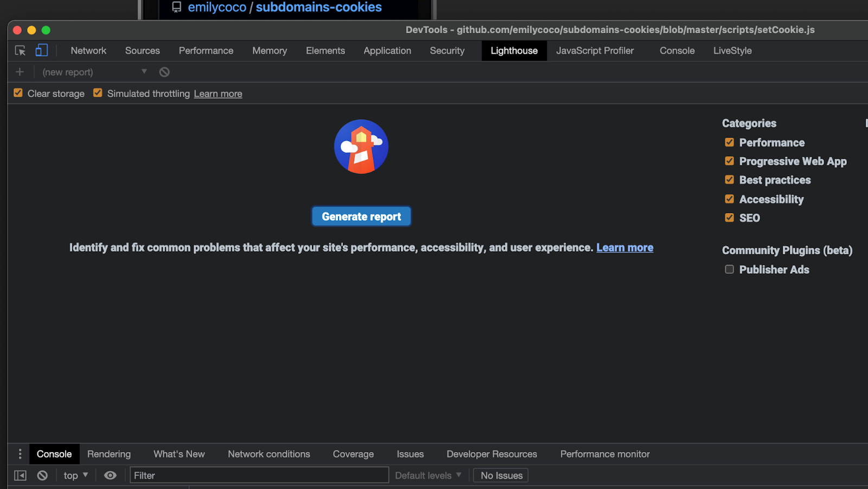Expand the Default levels dropdown
The height and width of the screenshot is (489, 868).
coord(428,475)
